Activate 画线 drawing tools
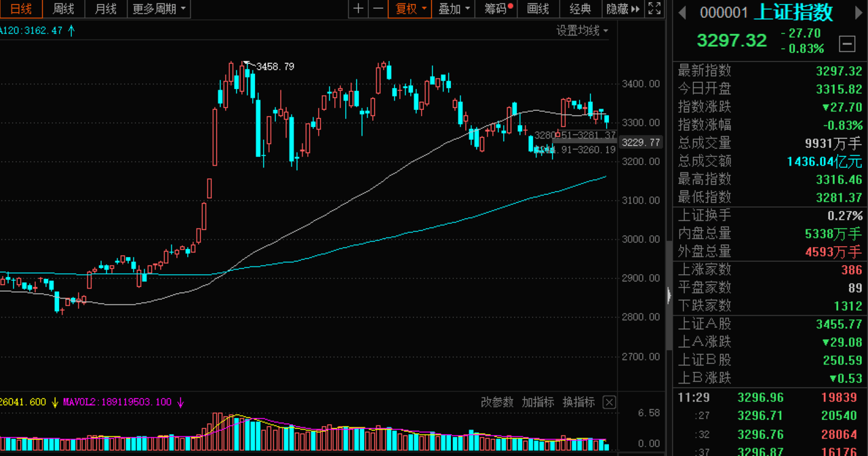This screenshot has width=868, height=456. 538,9
